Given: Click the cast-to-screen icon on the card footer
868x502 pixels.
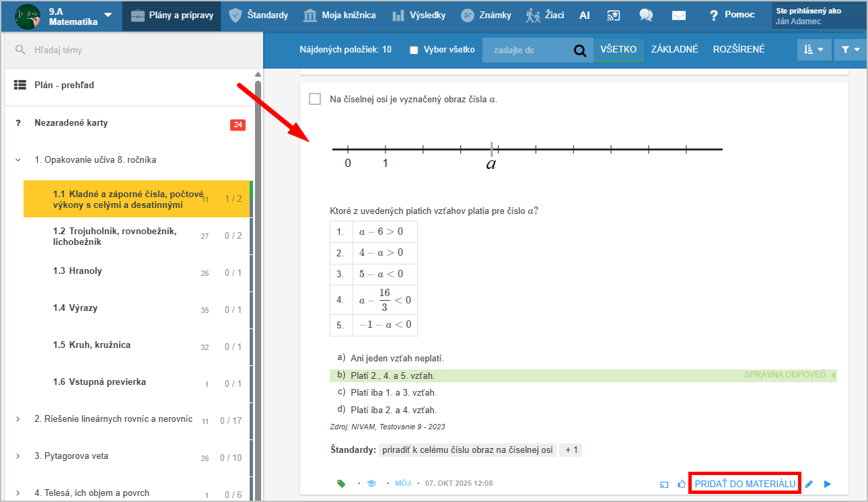Looking at the screenshot, I should [664, 484].
